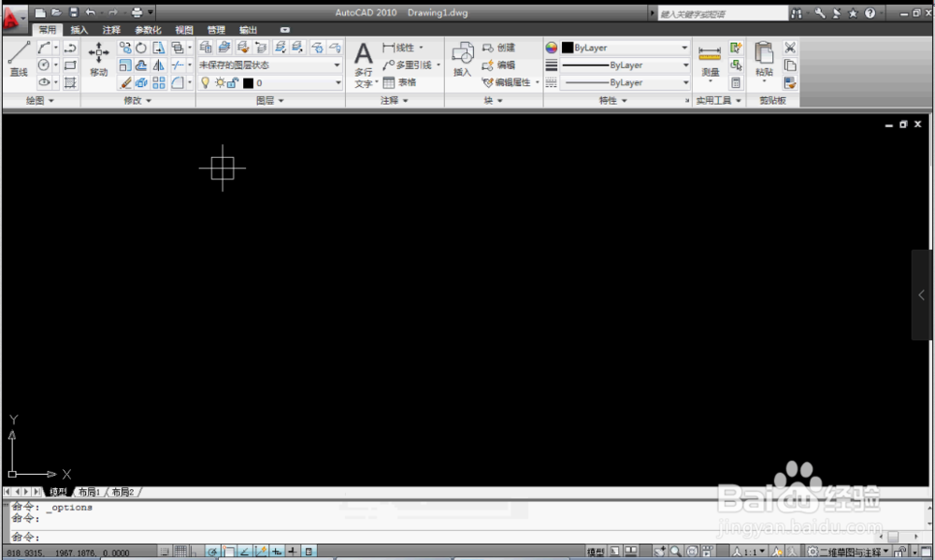935x560 pixels.
Task: Switch to the 参数化 (Parametric) ribbon tab
Action: tap(148, 30)
